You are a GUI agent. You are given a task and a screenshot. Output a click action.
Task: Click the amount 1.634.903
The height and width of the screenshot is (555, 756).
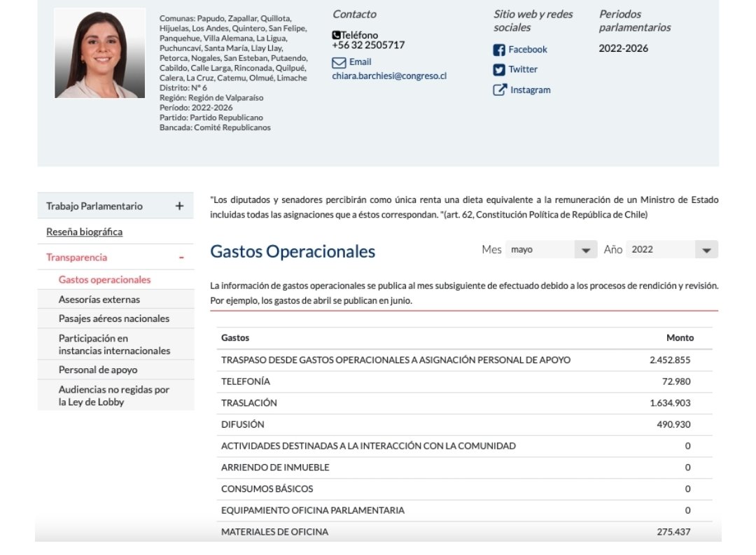click(x=670, y=402)
